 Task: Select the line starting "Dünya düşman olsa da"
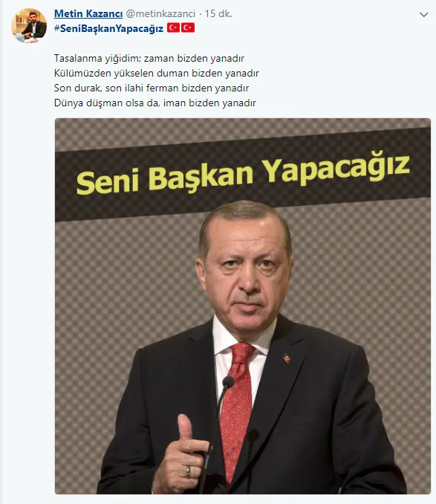point(155,103)
